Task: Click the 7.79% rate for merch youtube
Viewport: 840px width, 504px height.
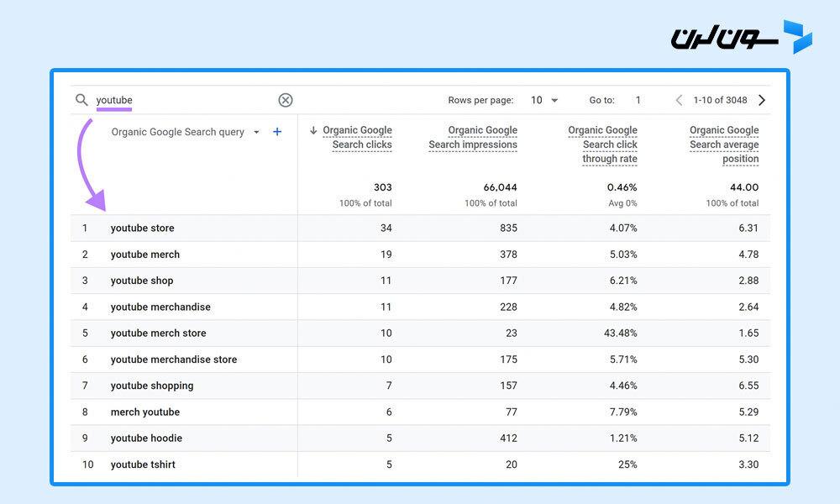Action: pyautogui.click(x=623, y=412)
